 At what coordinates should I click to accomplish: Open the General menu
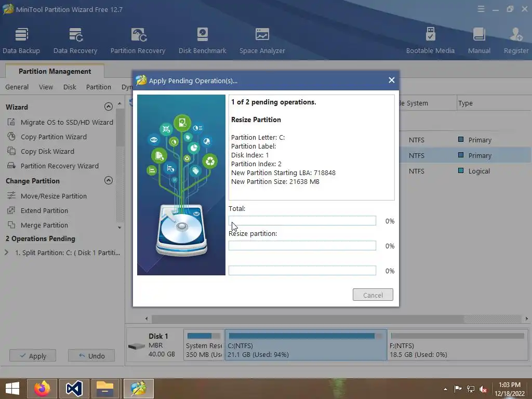tap(17, 87)
